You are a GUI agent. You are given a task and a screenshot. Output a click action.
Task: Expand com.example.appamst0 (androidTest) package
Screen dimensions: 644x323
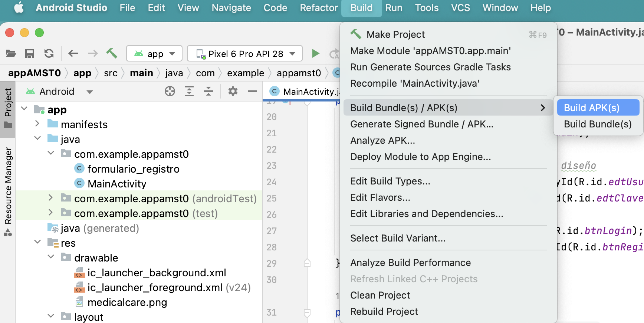(51, 197)
